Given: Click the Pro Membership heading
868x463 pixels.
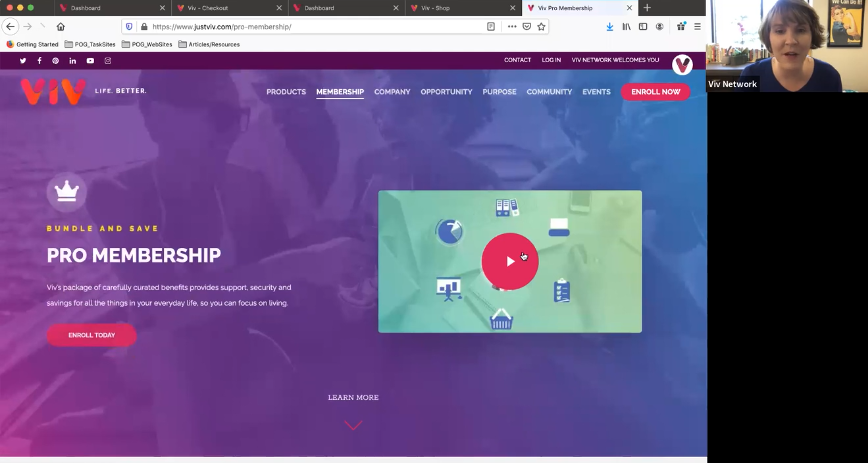Looking at the screenshot, I should tap(133, 255).
